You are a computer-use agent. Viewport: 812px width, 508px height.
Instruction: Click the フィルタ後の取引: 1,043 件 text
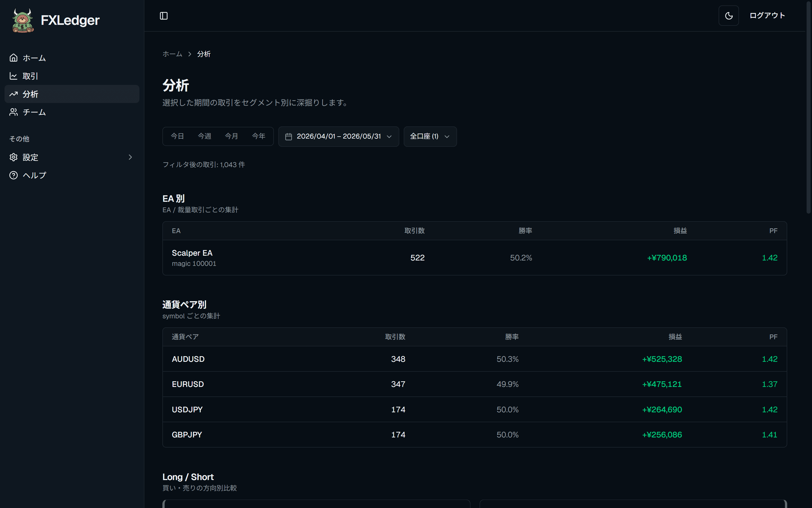coord(204,165)
